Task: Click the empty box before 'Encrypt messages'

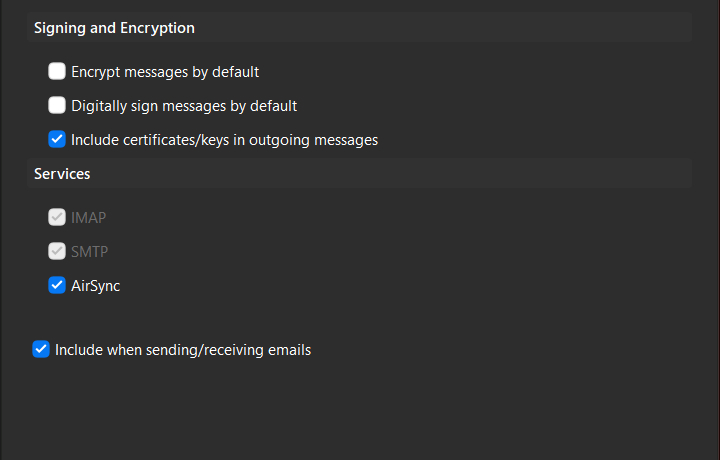Action: point(57,72)
